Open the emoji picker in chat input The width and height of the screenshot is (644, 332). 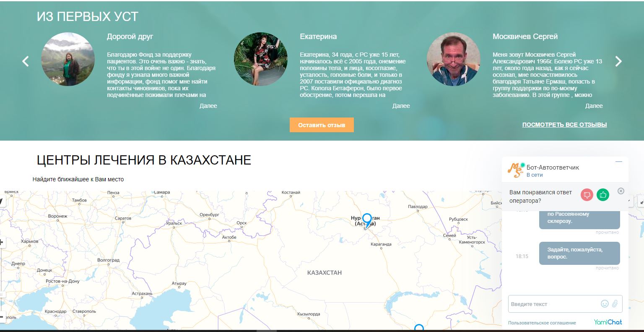605,303
